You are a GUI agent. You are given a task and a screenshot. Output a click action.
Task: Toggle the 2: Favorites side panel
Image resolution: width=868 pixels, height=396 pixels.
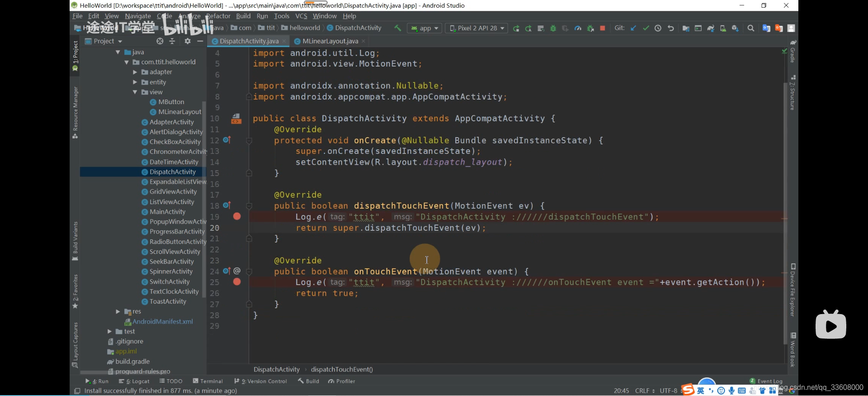(75, 291)
